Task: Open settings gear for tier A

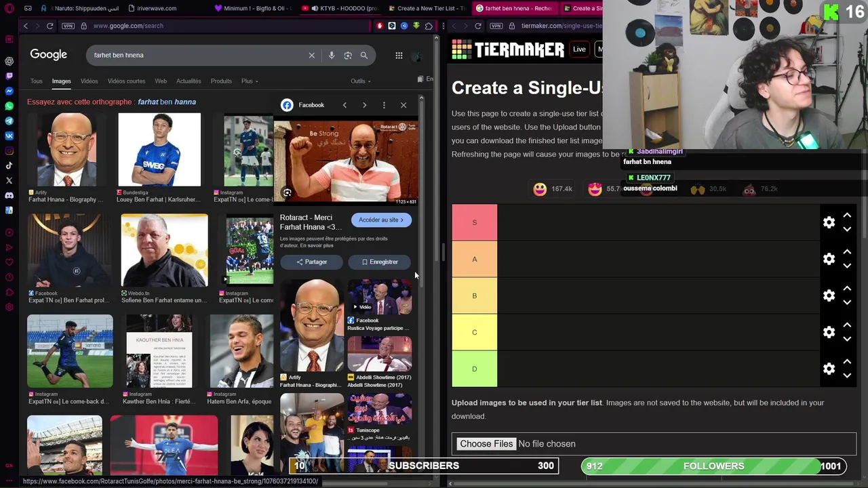Action: 829,259
